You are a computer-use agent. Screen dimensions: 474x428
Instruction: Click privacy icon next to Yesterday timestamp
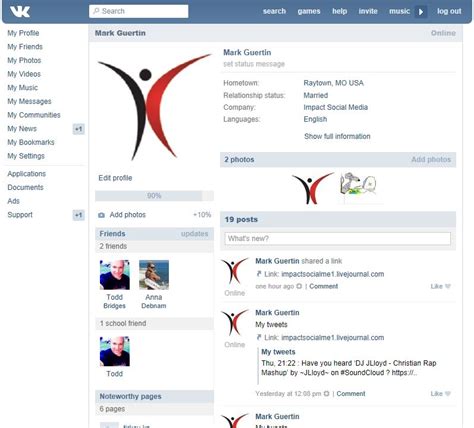pos(326,394)
